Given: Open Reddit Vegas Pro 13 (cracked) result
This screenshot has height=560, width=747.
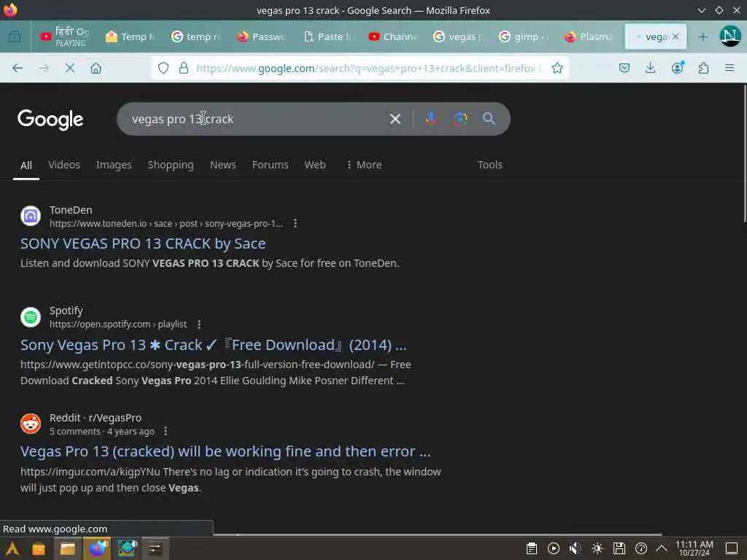Looking at the screenshot, I should [x=225, y=451].
